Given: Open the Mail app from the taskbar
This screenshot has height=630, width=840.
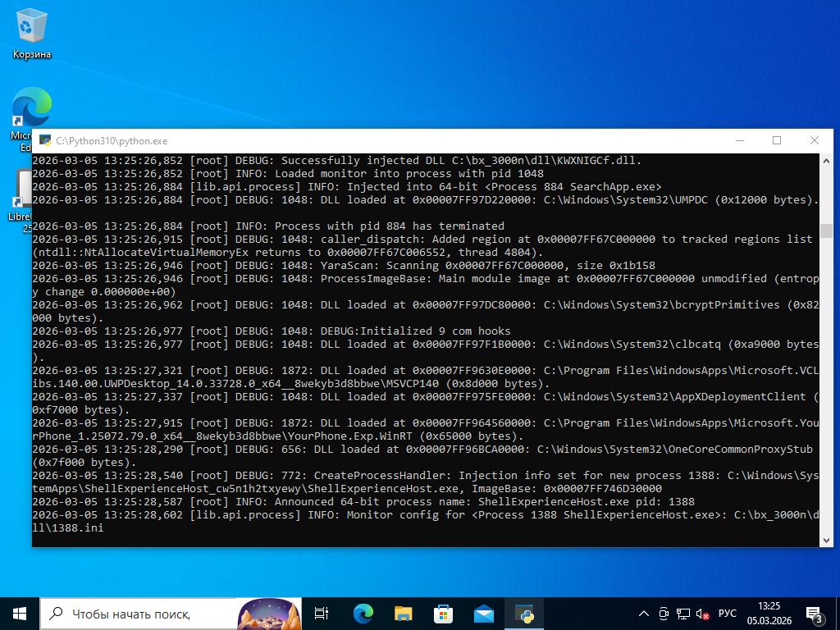Looking at the screenshot, I should point(483,614).
